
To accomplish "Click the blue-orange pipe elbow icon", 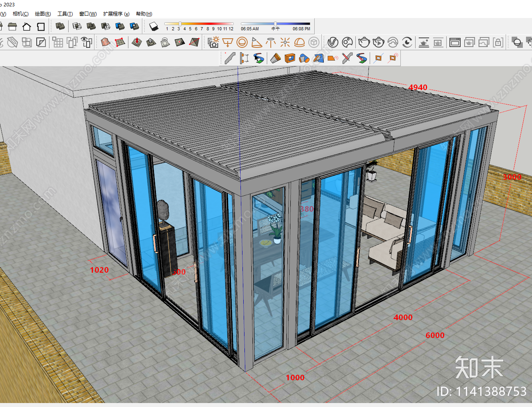I will (304, 58).
